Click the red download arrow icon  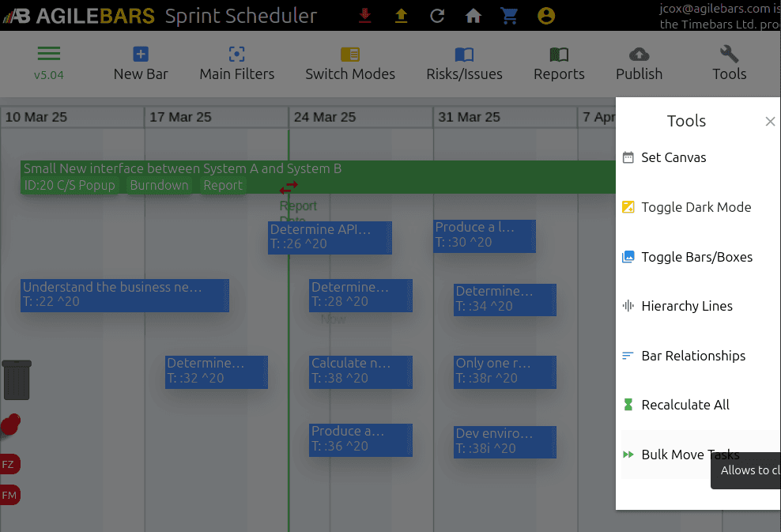364,16
